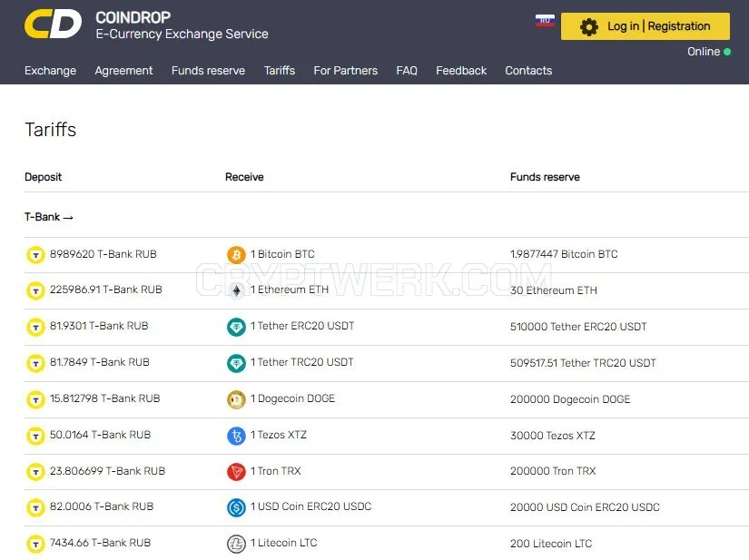This screenshot has height=560, width=749.
Task: Click the Receive column header
Action: pos(244,177)
